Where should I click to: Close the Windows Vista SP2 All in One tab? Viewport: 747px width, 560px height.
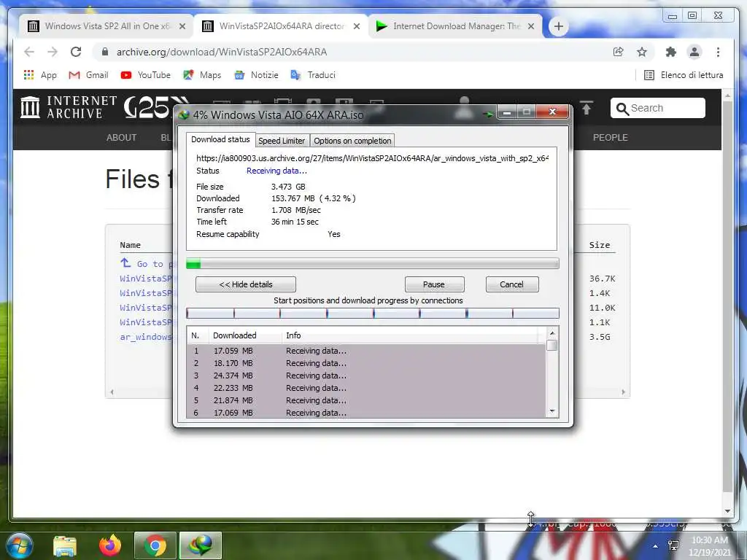(182, 26)
